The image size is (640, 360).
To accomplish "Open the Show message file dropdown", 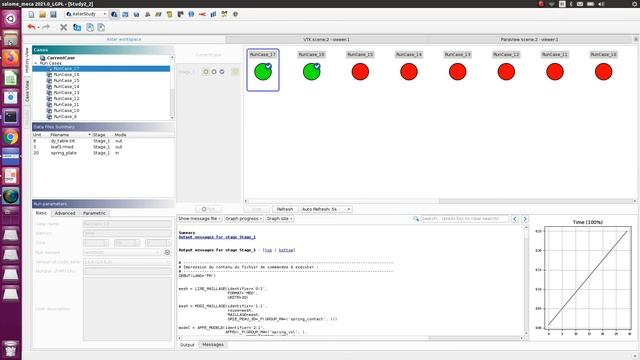I will pos(199,219).
